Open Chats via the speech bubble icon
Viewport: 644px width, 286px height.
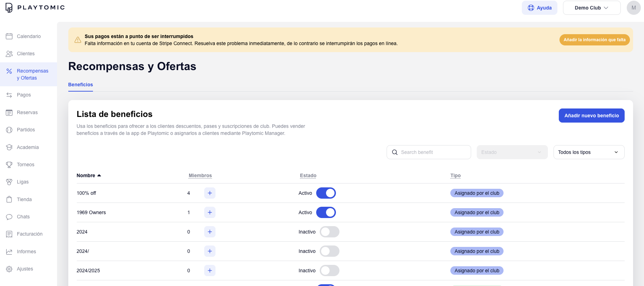[x=9, y=217]
